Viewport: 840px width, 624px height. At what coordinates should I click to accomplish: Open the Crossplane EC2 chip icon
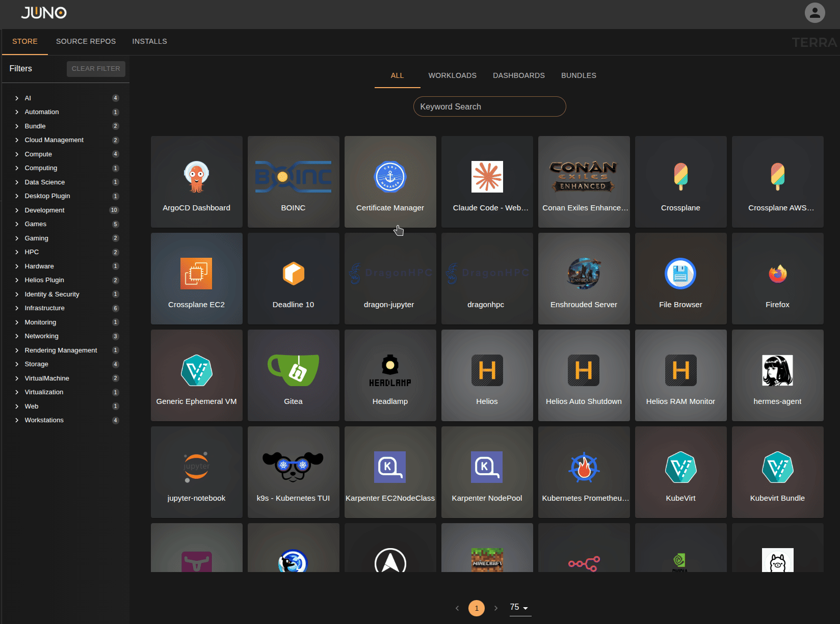click(x=196, y=274)
